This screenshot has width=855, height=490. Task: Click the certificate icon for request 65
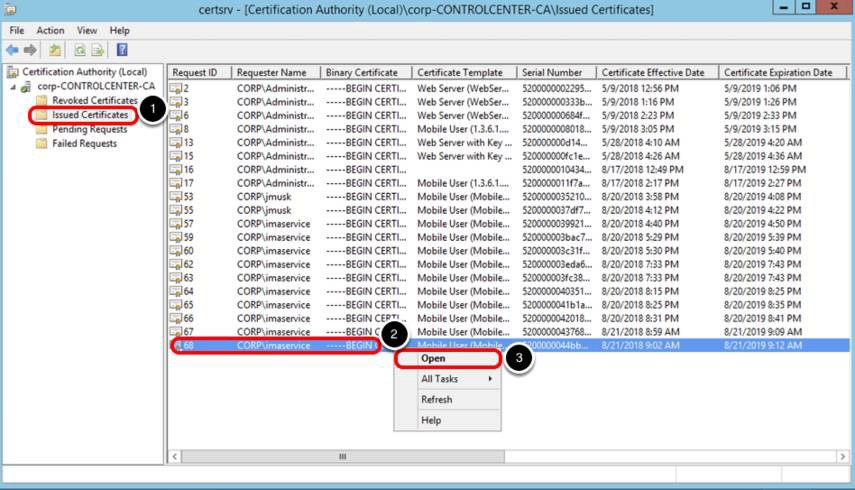coord(176,305)
